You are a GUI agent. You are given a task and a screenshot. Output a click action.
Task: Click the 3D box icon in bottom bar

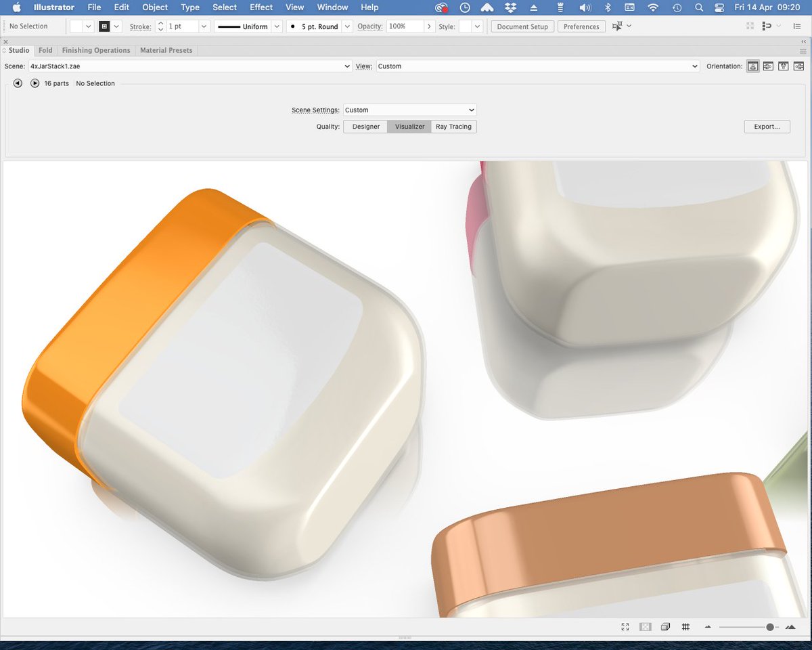(665, 626)
